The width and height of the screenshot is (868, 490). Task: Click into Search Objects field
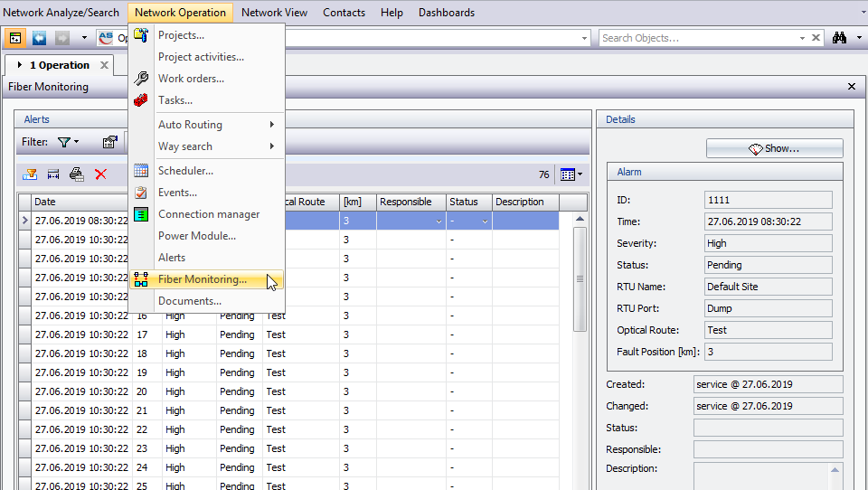click(x=697, y=38)
